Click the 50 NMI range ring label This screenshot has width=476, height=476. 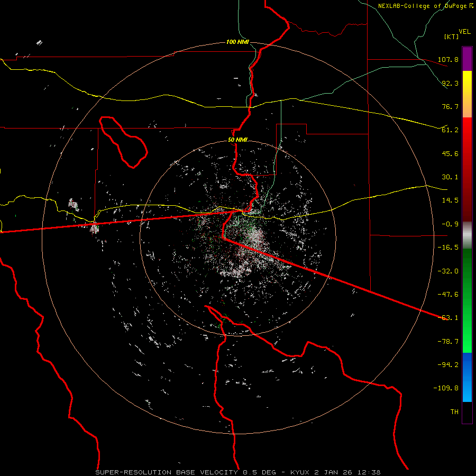click(237, 140)
